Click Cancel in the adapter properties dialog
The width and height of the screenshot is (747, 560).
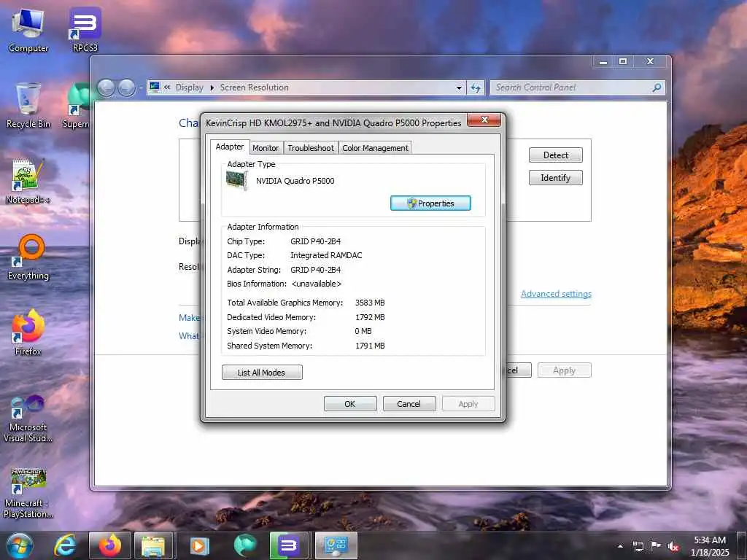pyautogui.click(x=409, y=404)
